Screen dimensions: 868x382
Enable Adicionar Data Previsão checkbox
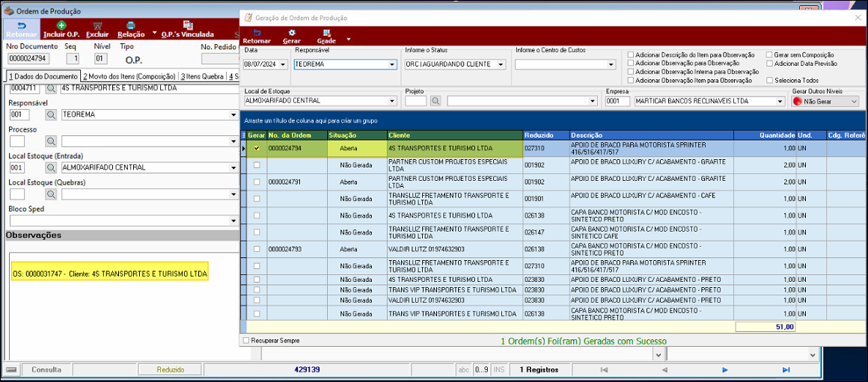769,63
